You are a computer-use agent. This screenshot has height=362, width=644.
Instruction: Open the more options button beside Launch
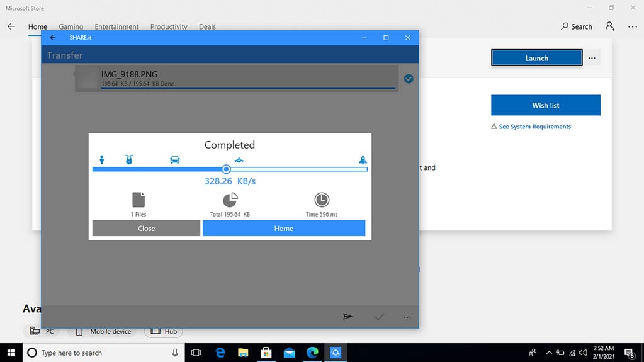pyautogui.click(x=592, y=58)
